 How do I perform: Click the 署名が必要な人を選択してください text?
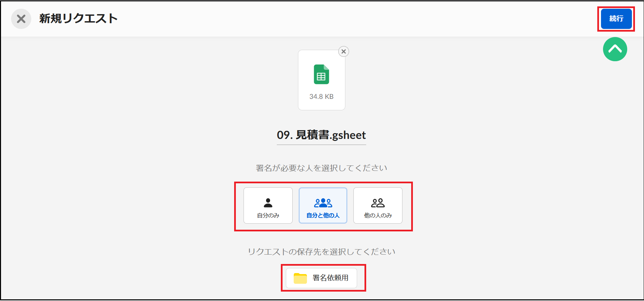(x=321, y=168)
